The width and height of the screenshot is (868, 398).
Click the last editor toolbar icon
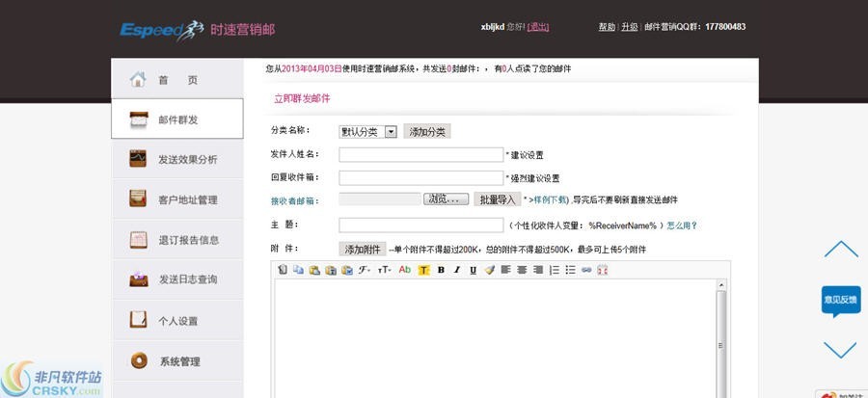602,270
